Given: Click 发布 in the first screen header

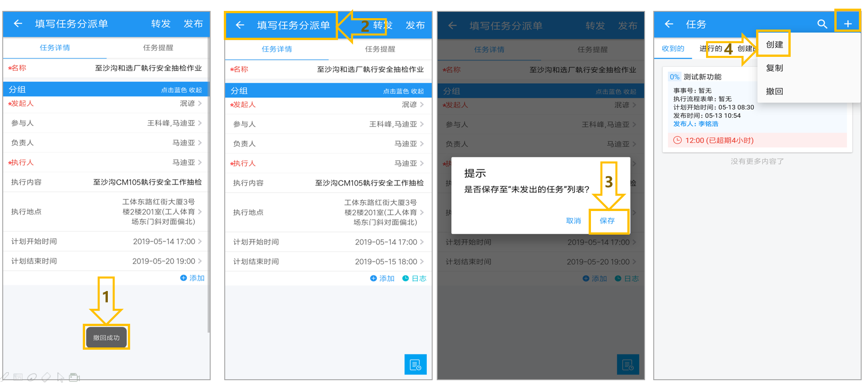Looking at the screenshot, I should 193,24.
